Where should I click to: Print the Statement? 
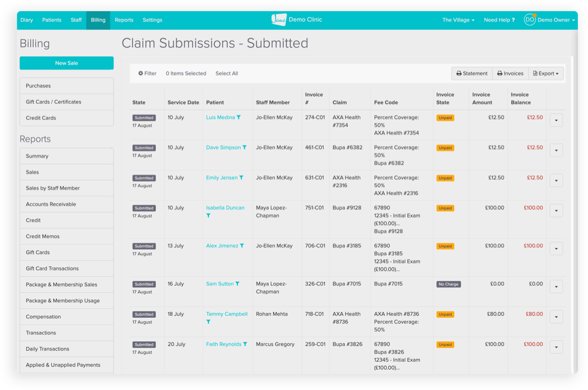pos(471,74)
